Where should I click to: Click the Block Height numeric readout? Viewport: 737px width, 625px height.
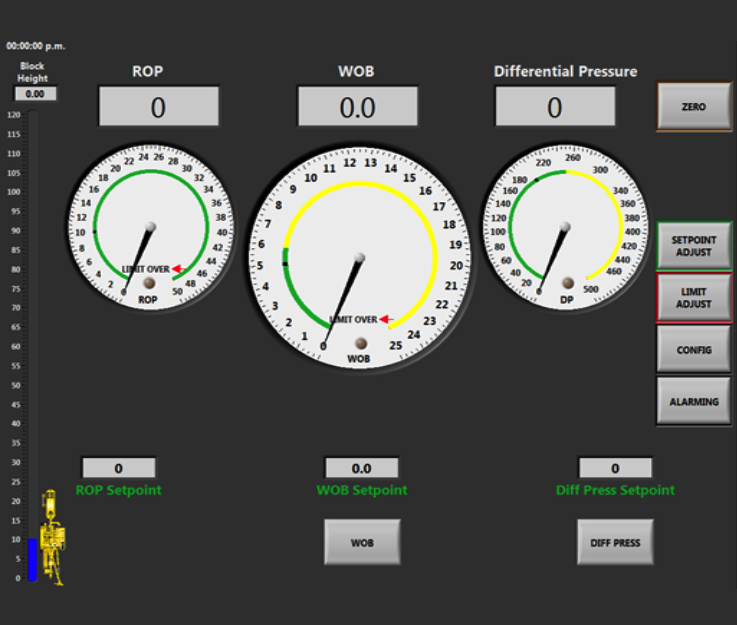(35, 94)
